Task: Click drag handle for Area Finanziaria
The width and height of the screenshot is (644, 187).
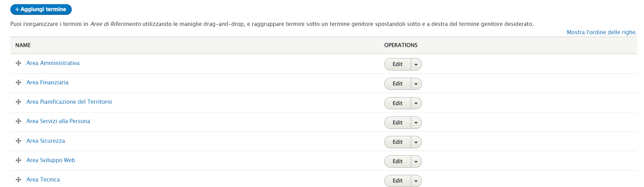Action: pyautogui.click(x=19, y=83)
